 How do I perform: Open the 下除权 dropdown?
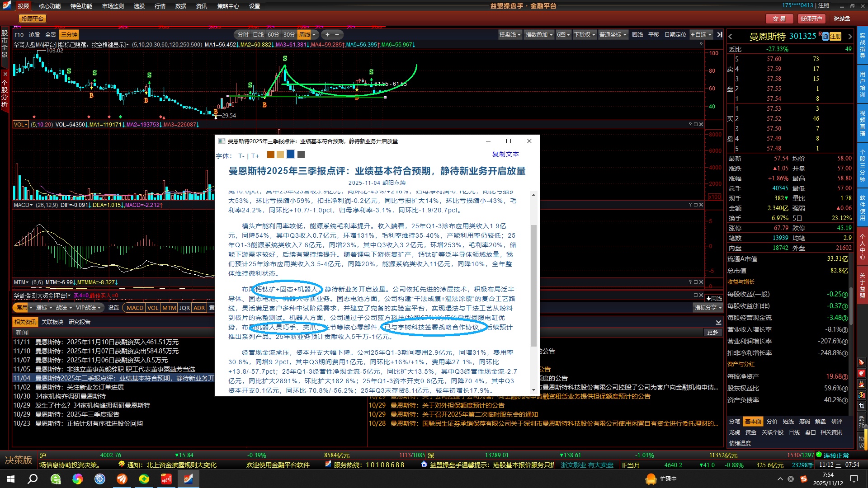coord(585,35)
